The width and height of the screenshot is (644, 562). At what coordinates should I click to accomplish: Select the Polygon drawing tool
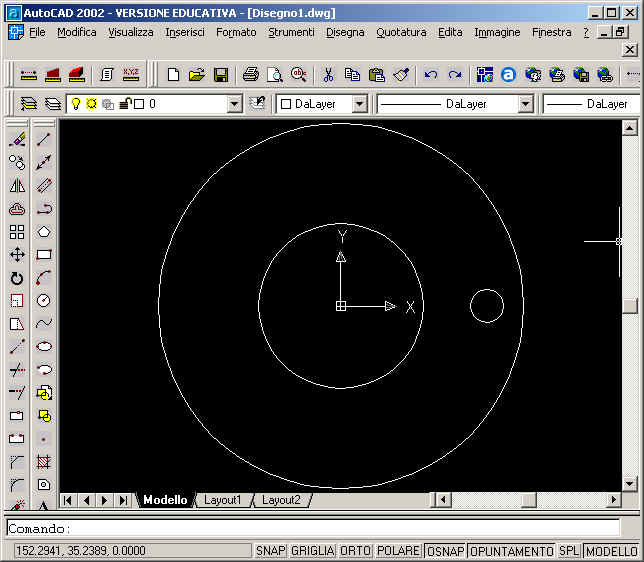[44, 232]
